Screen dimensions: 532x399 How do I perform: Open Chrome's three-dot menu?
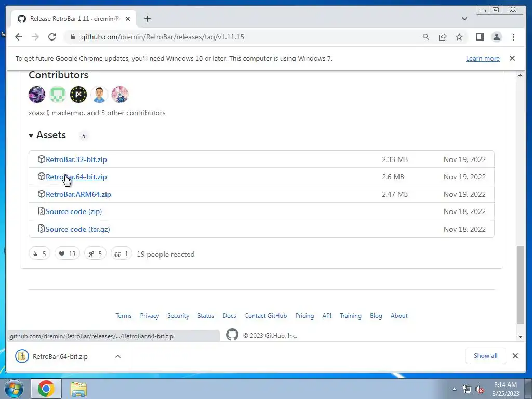click(513, 37)
